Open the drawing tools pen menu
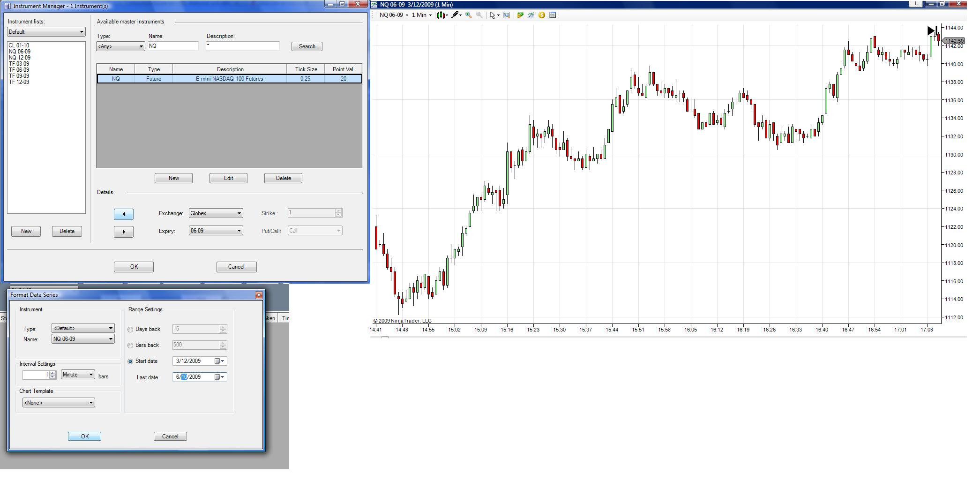 point(456,15)
